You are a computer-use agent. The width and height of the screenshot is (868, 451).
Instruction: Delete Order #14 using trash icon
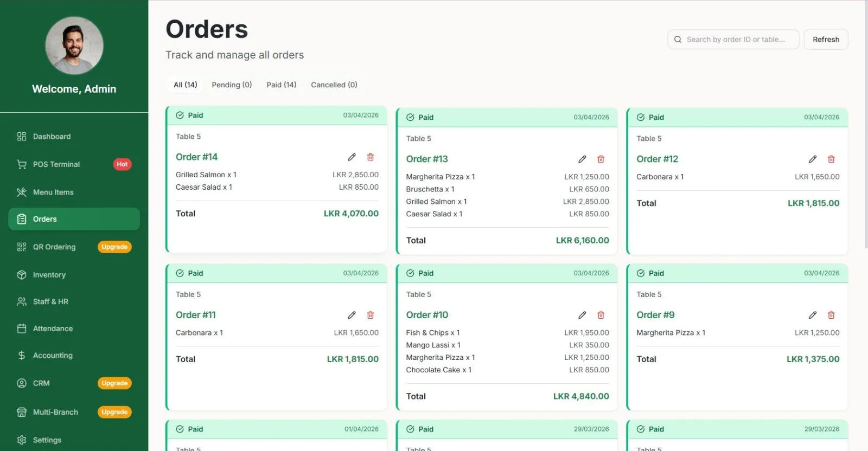click(x=371, y=157)
